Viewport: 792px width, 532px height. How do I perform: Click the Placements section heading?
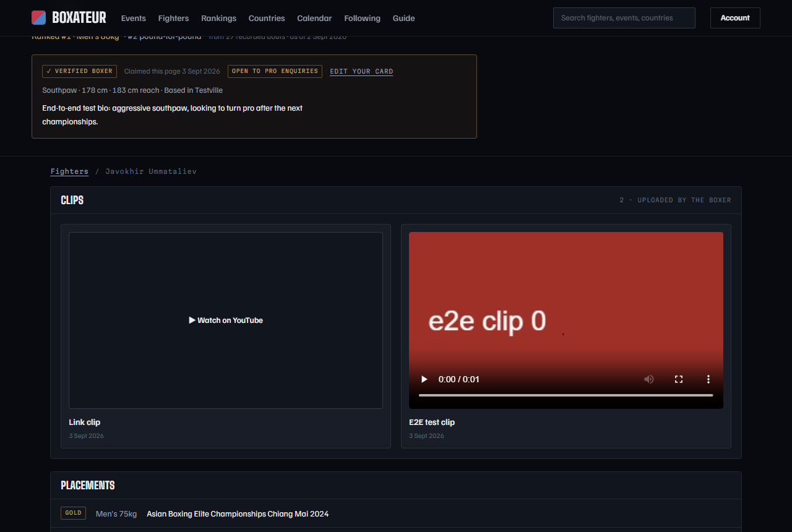point(88,486)
